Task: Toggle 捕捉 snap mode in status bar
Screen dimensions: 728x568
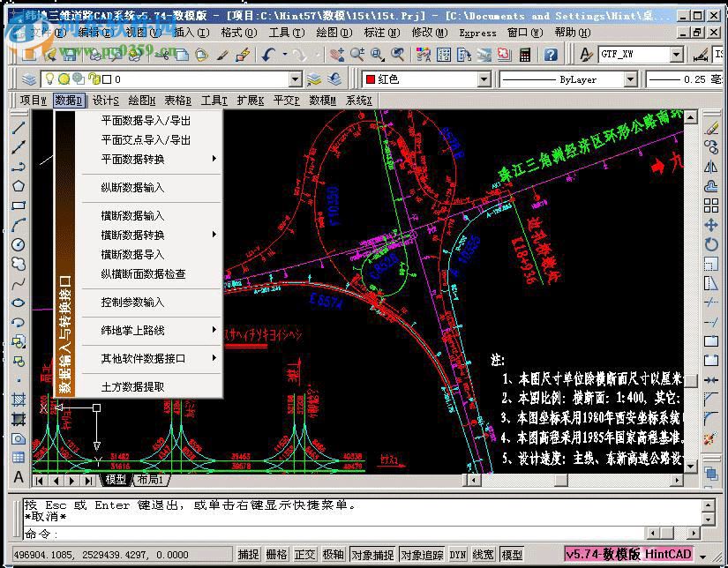Action: tap(248, 555)
